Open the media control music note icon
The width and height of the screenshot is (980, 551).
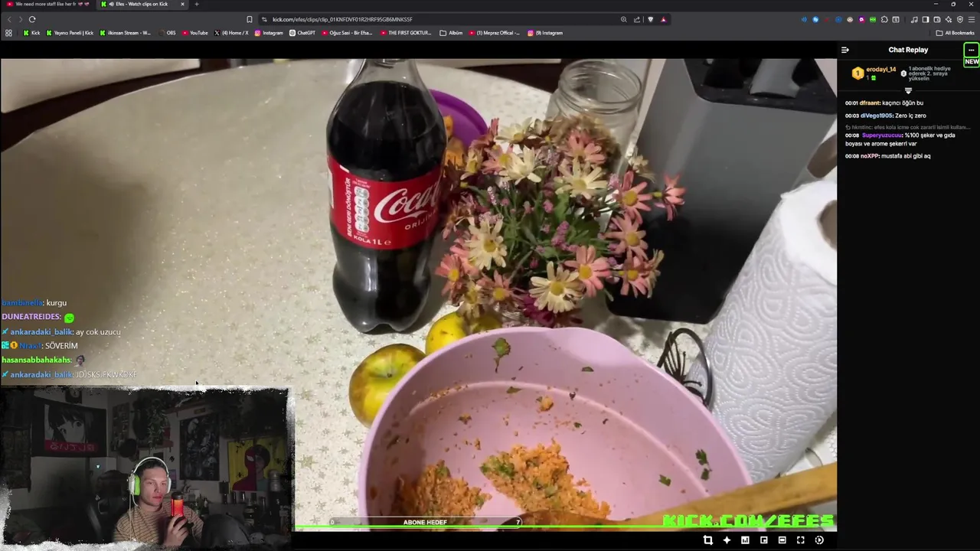pos(914,19)
